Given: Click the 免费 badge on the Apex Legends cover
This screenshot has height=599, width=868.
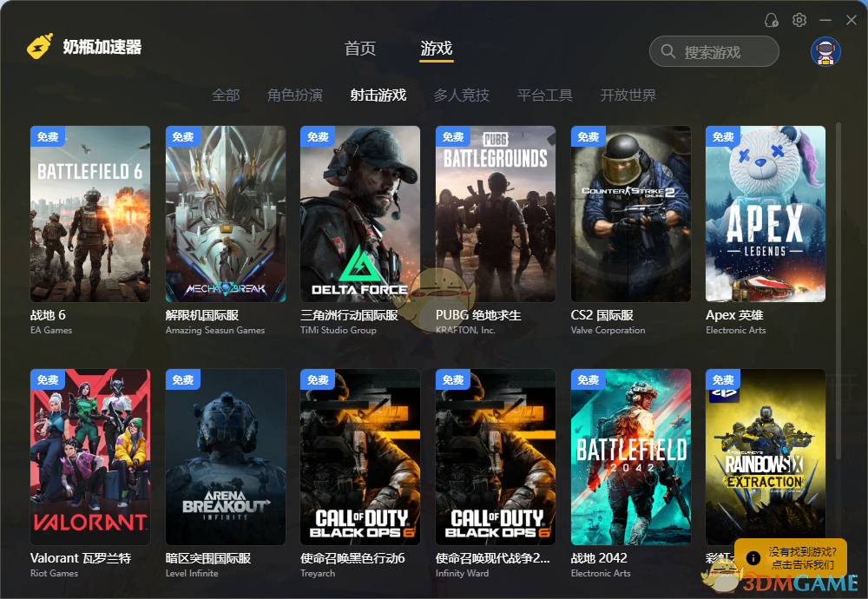Looking at the screenshot, I should 723,136.
